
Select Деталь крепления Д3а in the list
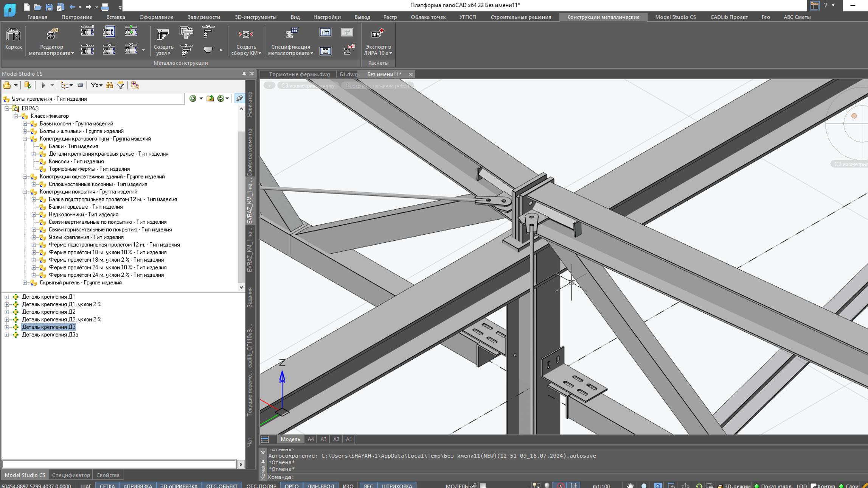click(50, 334)
